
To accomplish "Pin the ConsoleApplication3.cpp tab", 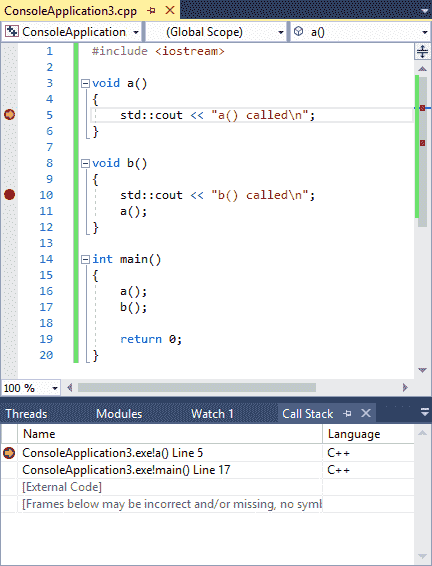I will click(x=152, y=11).
